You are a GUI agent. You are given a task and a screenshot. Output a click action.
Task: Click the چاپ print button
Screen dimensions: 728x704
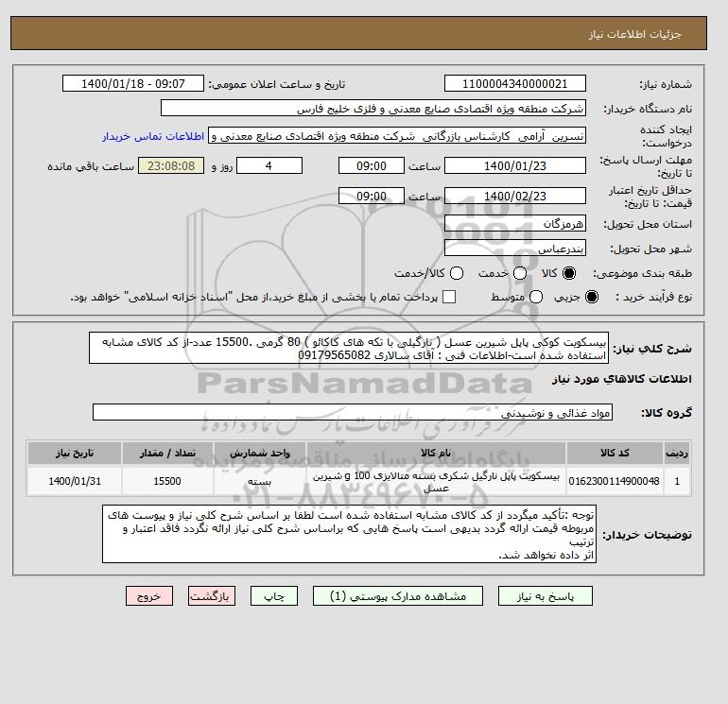274,596
